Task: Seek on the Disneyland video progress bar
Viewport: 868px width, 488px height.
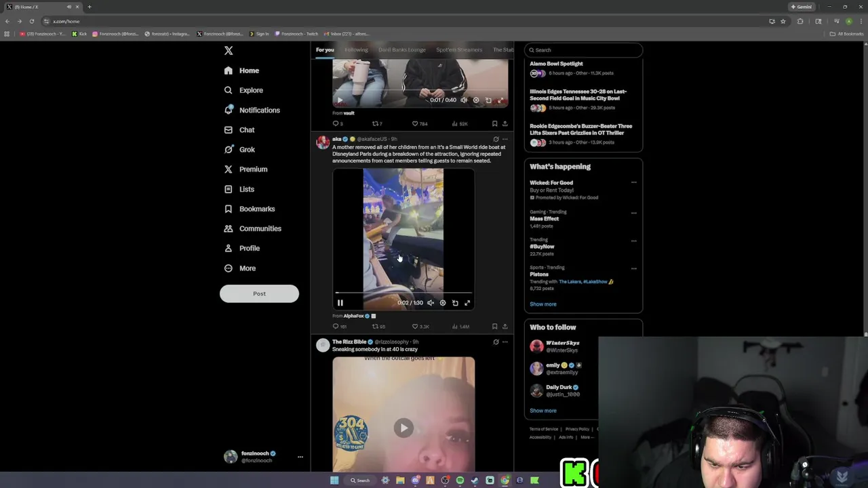Action: [403, 293]
